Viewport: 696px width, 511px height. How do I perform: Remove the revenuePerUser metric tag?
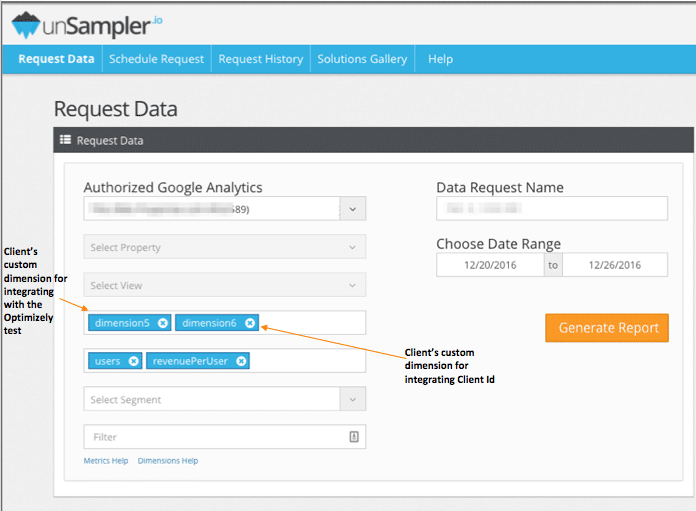coord(241,361)
